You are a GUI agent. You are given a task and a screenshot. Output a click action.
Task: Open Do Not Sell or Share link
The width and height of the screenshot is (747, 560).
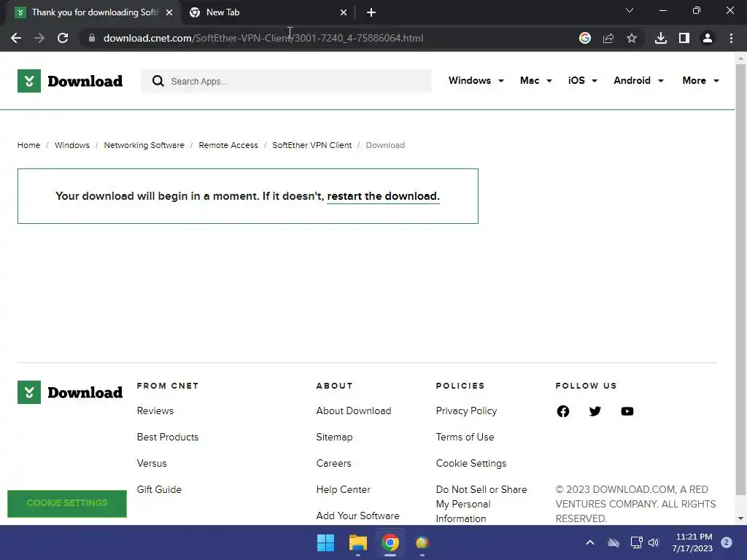click(x=481, y=504)
